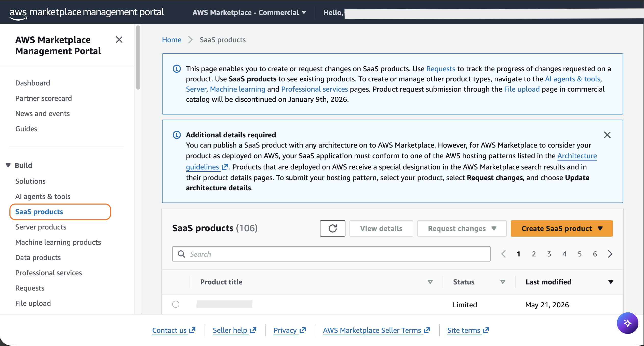Image resolution: width=644 pixels, height=346 pixels.
Task: Open Machine learning products in the sidebar
Action: [x=58, y=242]
